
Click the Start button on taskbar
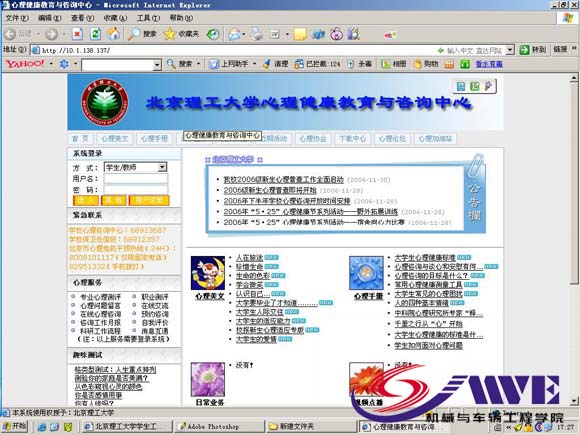[x=15, y=426]
